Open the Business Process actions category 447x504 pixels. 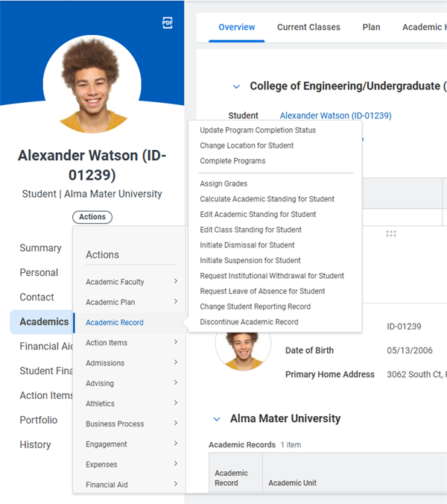click(130, 423)
